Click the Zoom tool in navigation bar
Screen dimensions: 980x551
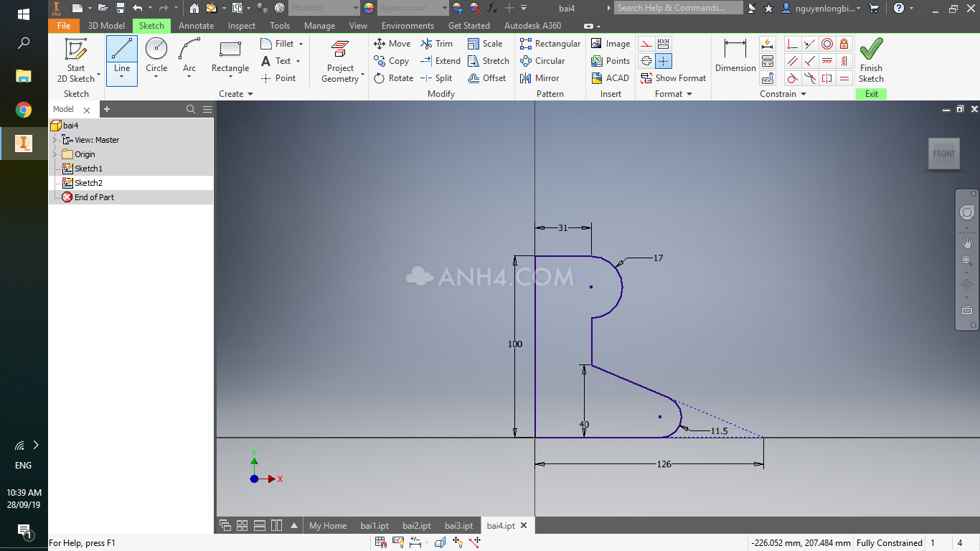point(967,260)
